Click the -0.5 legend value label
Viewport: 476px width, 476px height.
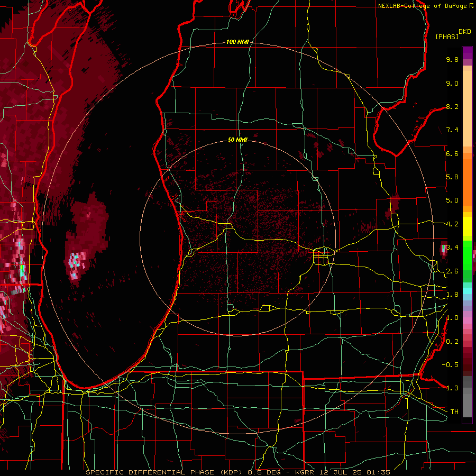pyautogui.click(x=450, y=365)
